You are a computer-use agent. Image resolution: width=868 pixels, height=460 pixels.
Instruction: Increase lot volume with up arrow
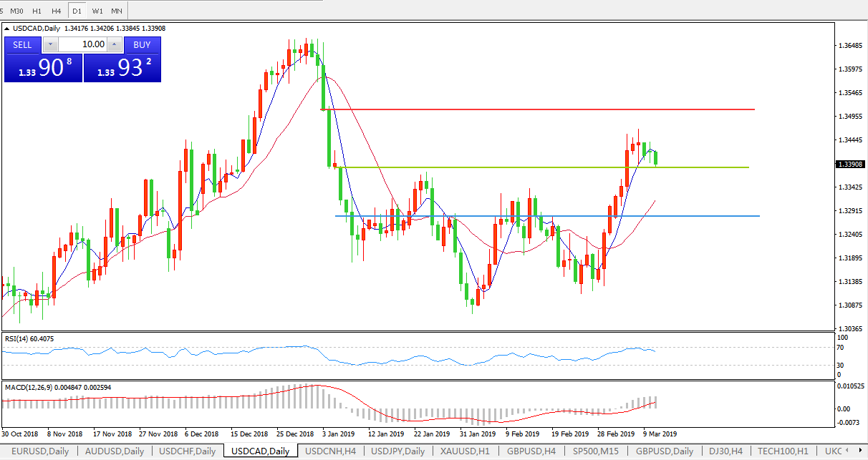tap(115, 44)
